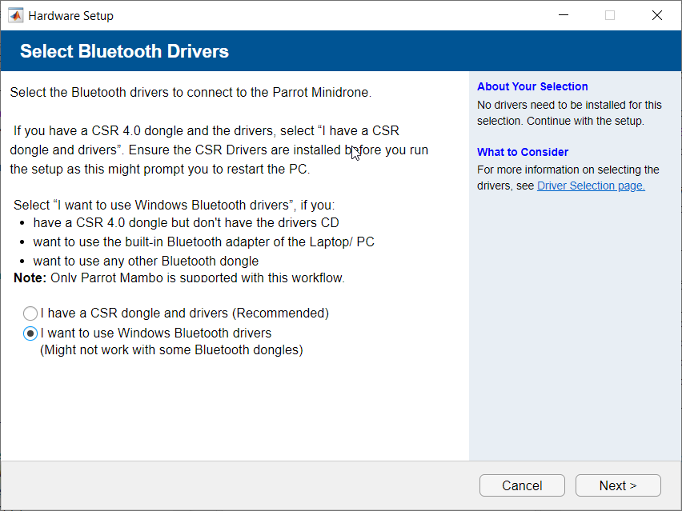Select the CSR dongle and drivers radio button
Screen dimensions: 682x511
coord(31,313)
